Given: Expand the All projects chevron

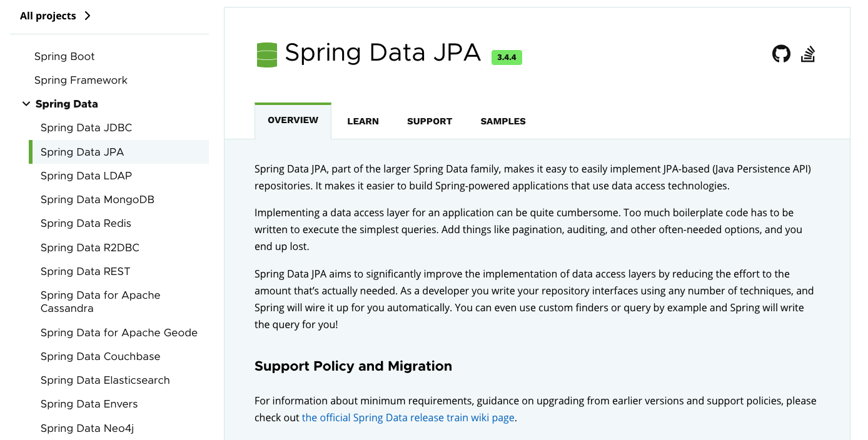Looking at the screenshot, I should (88, 16).
